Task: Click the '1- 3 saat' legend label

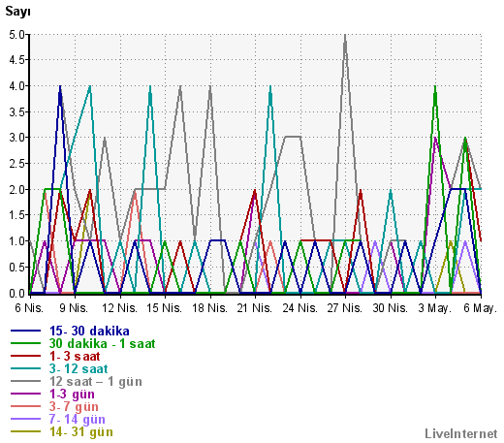Action: (75, 357)
